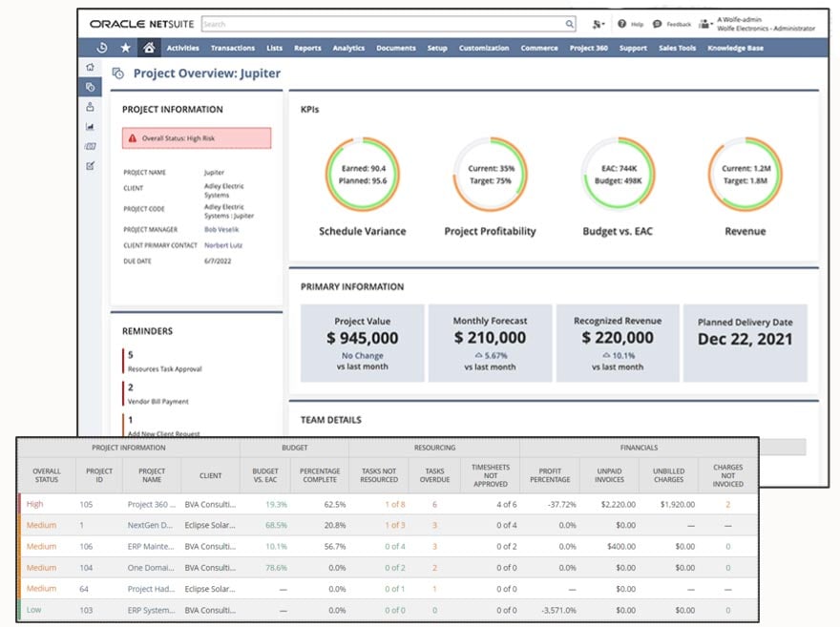Open the resources icon in the left sidebar
The height and width of the screenshot is (627, 840).
click(91, 107)
